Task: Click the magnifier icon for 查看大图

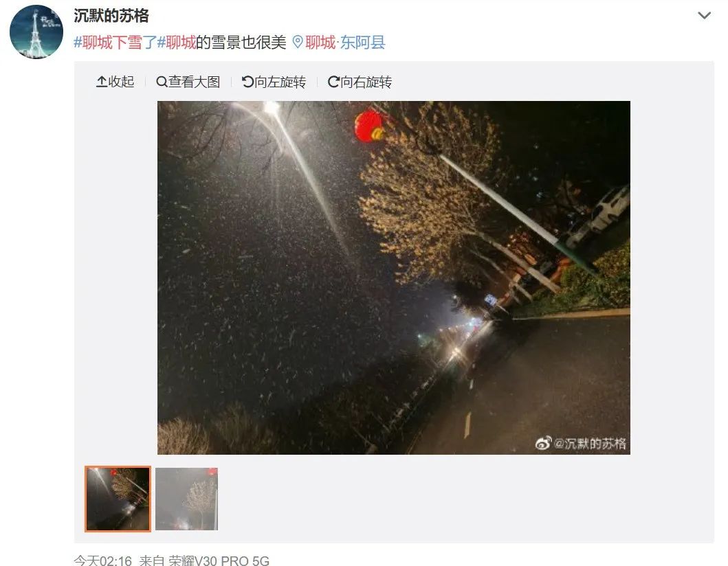Action: coord(162,82)
